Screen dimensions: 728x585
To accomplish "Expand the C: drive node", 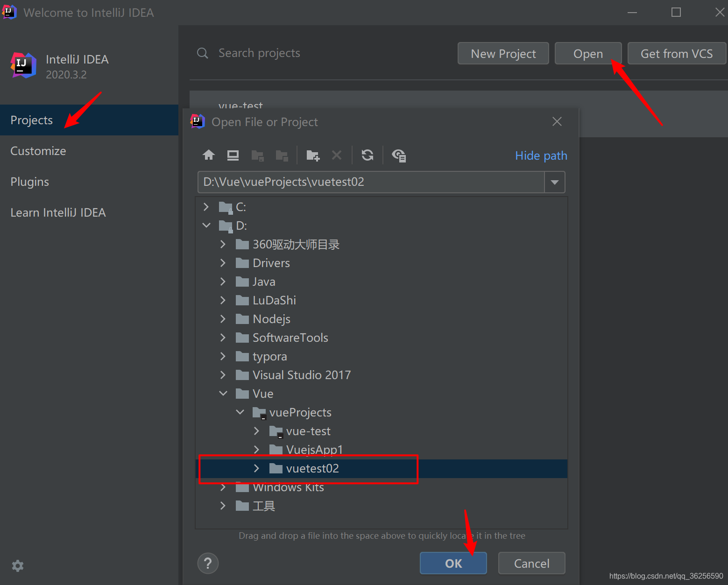I will pos(206,206).
